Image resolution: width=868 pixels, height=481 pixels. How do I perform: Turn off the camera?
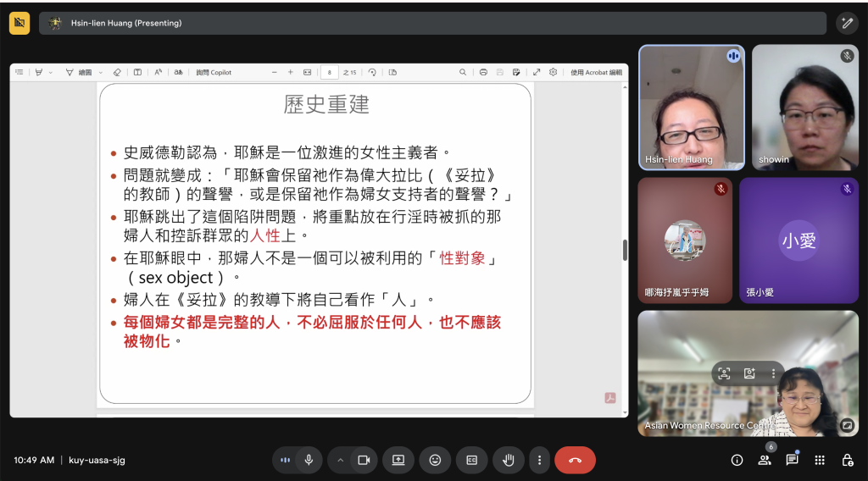coord(364,460)
